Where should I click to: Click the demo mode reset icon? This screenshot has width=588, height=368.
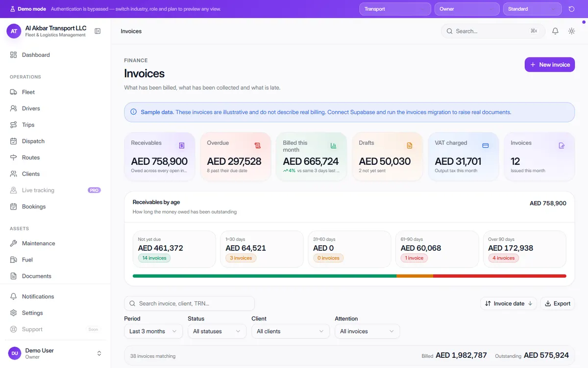pyautogui.click(x=571, y=9)
